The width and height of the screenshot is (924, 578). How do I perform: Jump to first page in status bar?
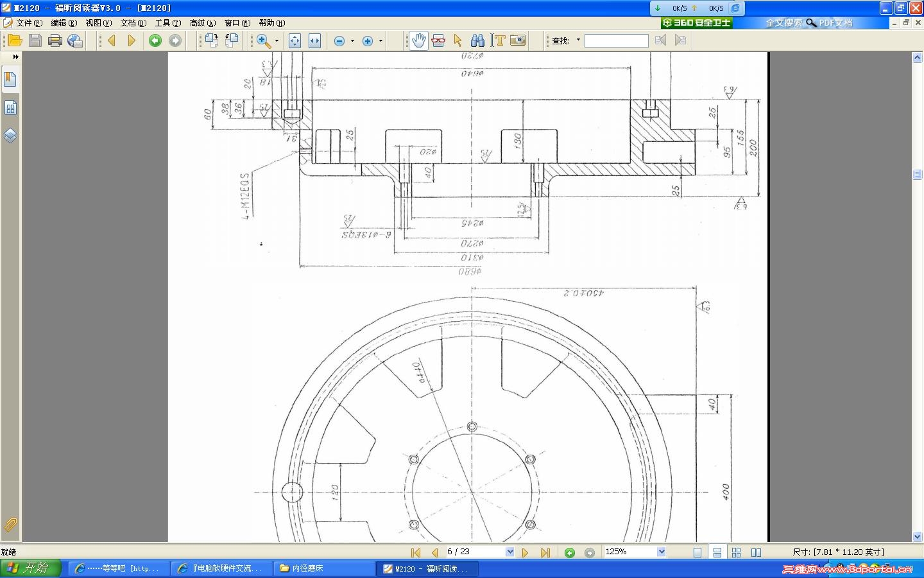pyautogui.click(x=416, y=552)
